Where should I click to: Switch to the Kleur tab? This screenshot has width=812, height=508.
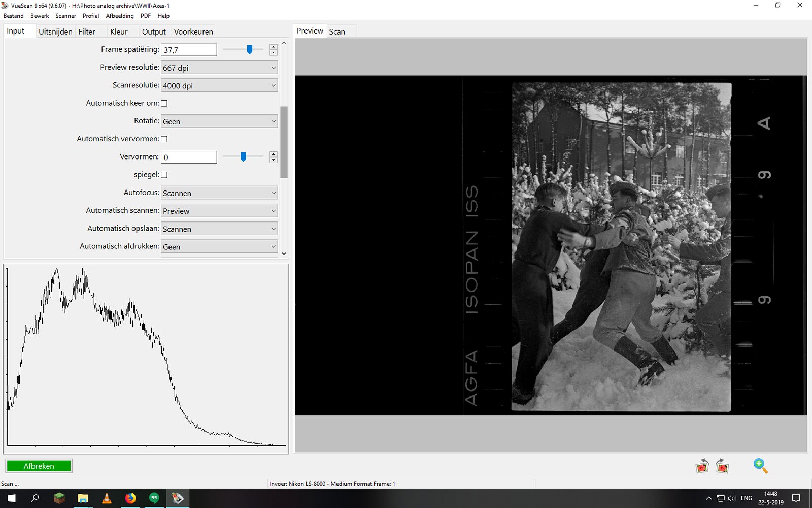pyautogui.click(x=119, y=31)
